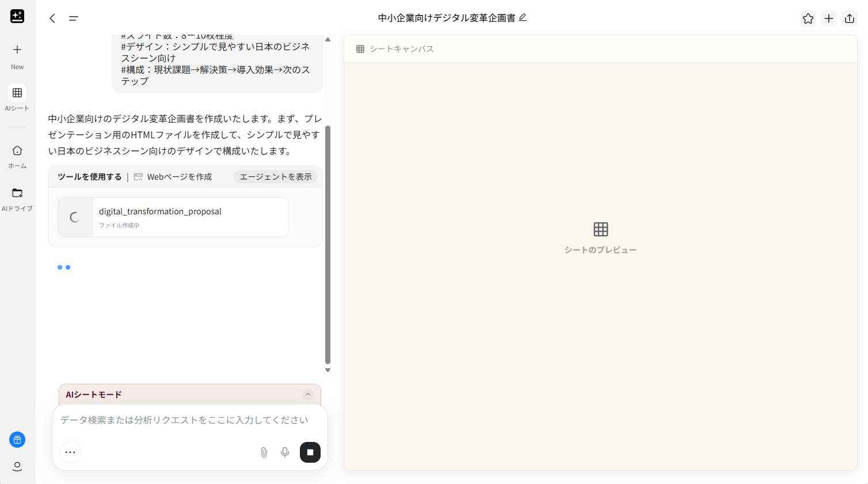
Task: Activate voice input with the microphone icon
Action: (285, 452)
